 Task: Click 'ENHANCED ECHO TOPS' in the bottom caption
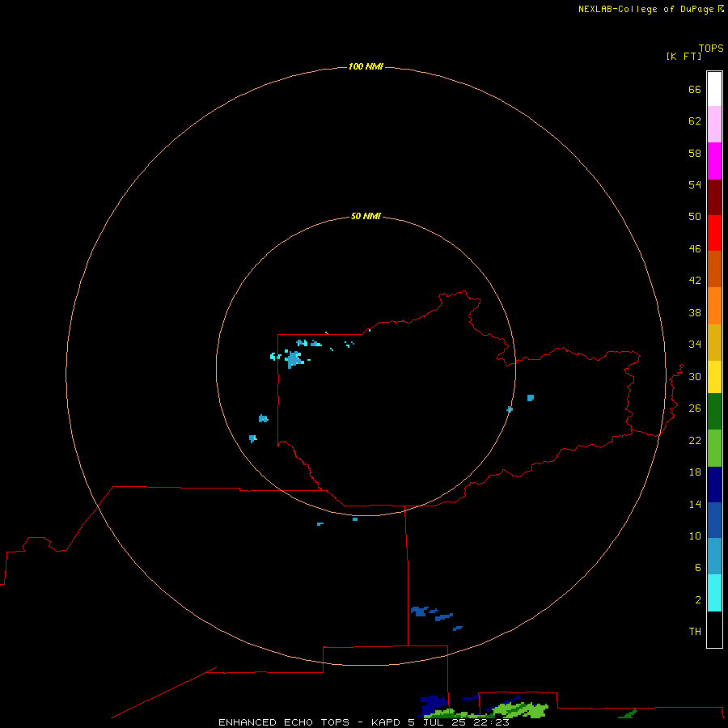[284, 722]
